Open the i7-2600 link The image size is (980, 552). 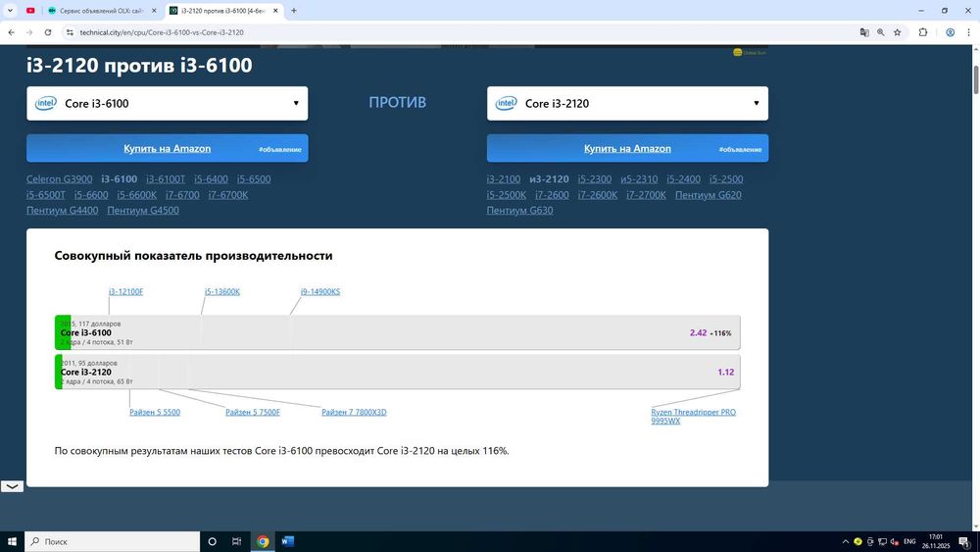pyautogui.click(x=552, y=195)
